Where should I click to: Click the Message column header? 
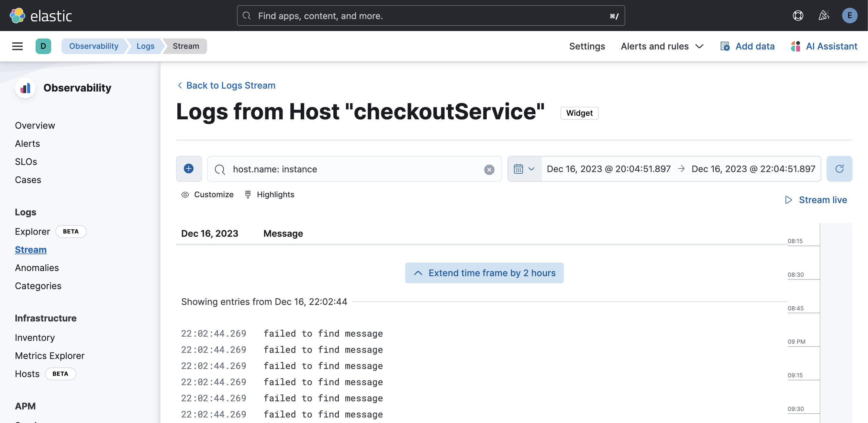pyautogui.click(x=283, y=233)
